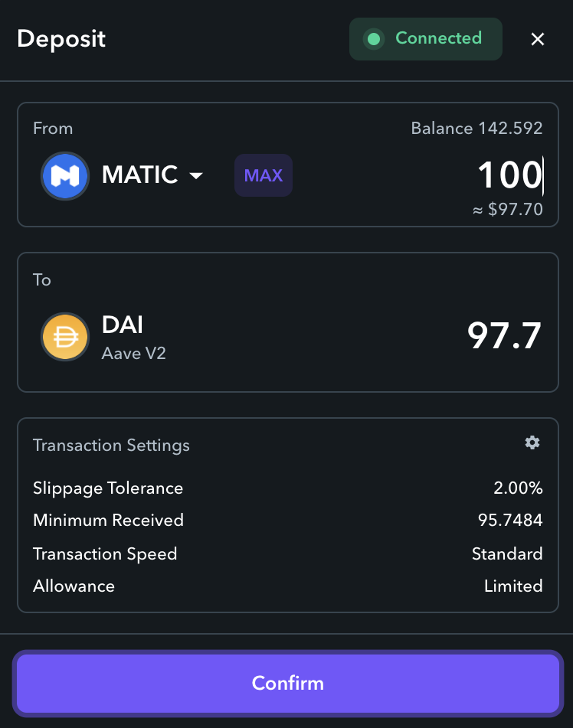573x728 pixels.
Task: Click the orange DAI token logo
Action: [65, 337]
